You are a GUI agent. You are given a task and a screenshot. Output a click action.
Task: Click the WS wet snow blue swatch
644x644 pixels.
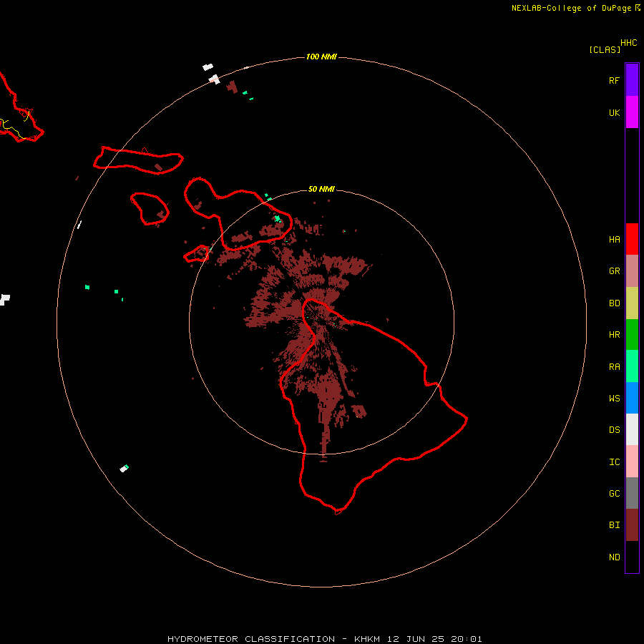pyautogui.click(x=632, y=398)
